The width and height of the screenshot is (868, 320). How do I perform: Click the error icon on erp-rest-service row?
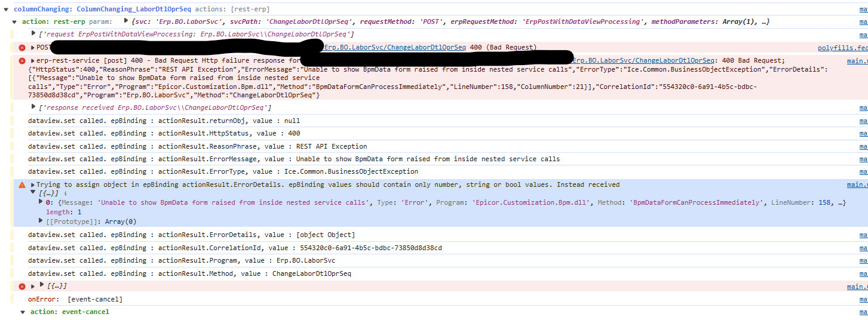coord(22,61)
